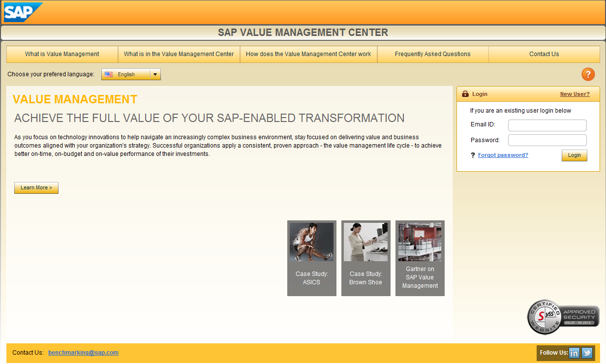Click the New User? link

click(575, 94)
